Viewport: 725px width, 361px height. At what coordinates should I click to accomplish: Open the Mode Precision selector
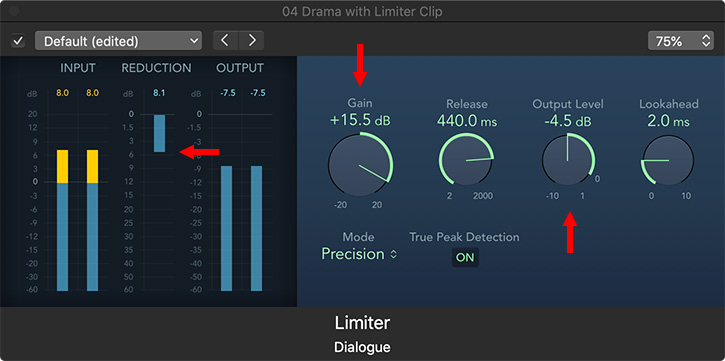coord(359,254)
